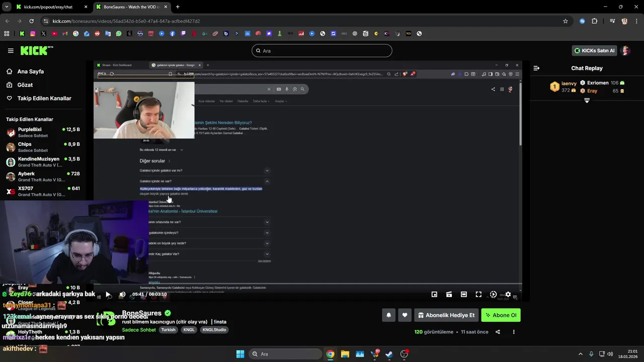Viewport: 644px width, 362px height.
Task: Select the BoneSaures VOD tab
Action: coord(131,7)
